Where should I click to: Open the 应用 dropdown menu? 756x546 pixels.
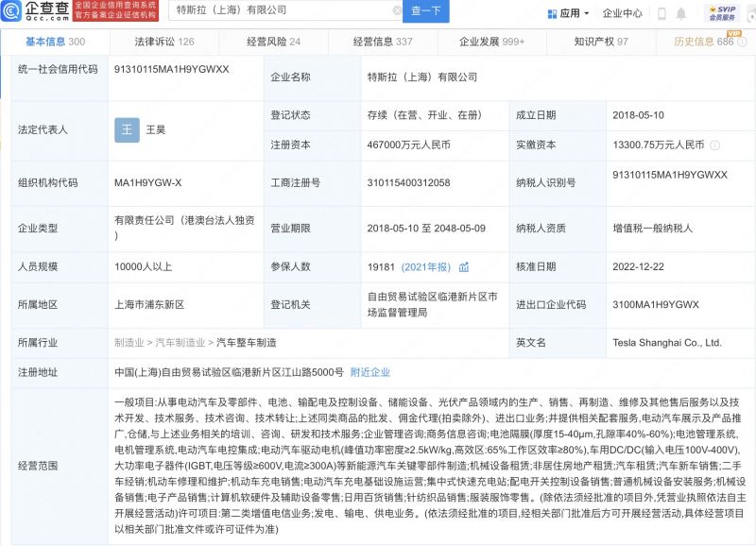point(569,13)
